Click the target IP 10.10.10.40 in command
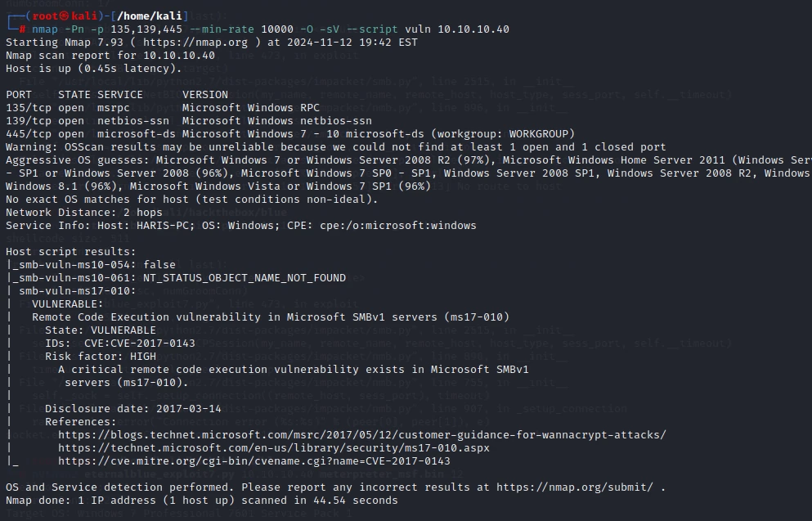The image size is (812, 521). coord(473,29)
